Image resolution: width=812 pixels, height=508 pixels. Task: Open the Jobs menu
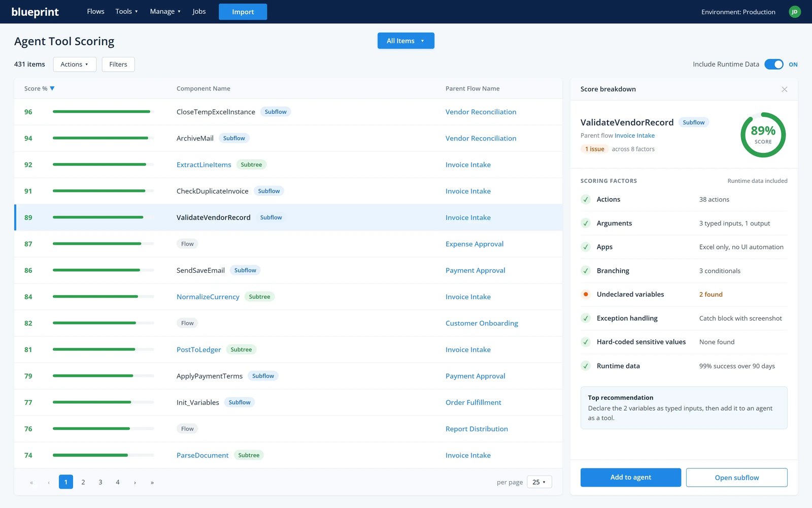[199, 11]
